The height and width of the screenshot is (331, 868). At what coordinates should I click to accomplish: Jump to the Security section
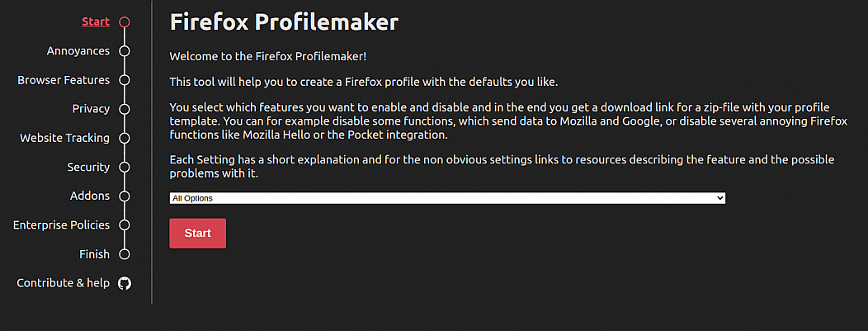point(88,167)
